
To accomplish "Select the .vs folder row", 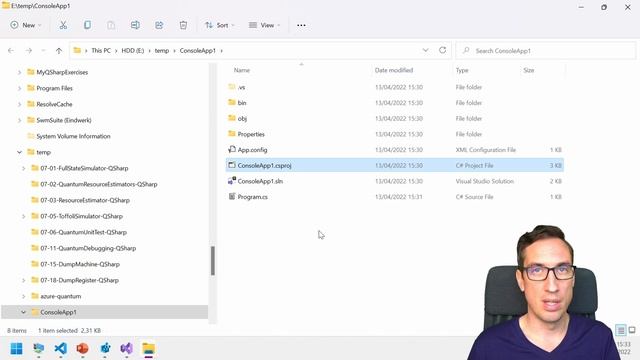I will point(395,87).
